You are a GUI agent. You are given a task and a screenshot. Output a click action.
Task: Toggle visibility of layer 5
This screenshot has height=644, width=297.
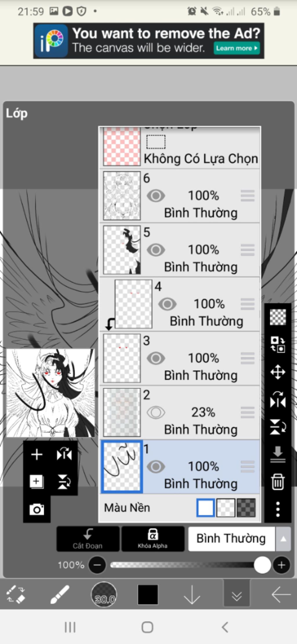pyautogui.click(x=156, y=250)
